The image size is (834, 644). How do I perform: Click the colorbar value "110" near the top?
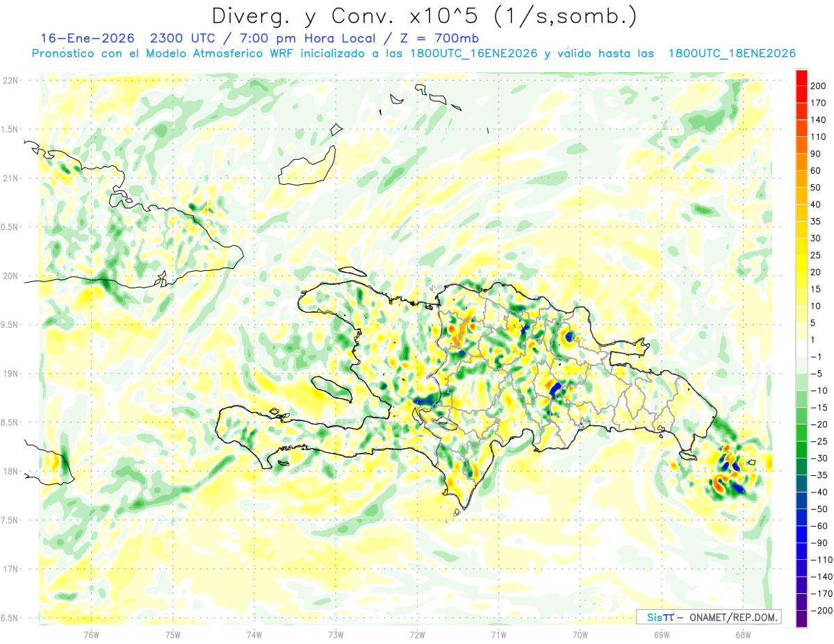818,137
